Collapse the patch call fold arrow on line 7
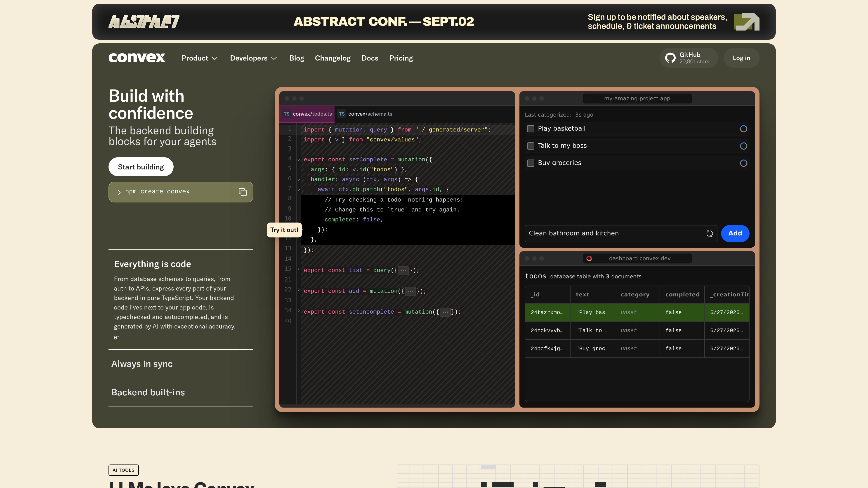868x488 pixels. tap(299, 190)
